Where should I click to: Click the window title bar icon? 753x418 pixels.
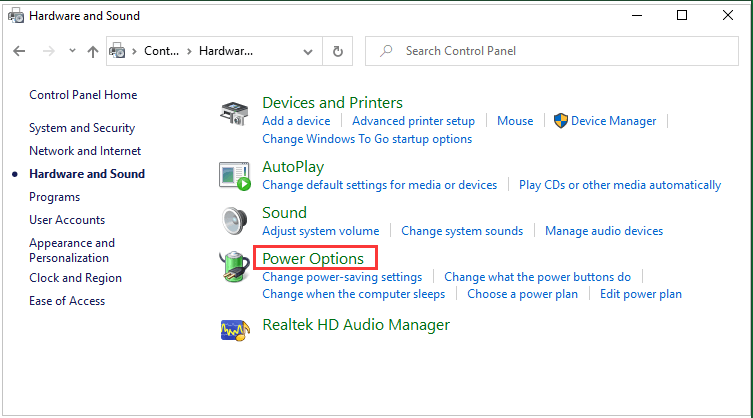pyautogui.click(x=16, y=15)
